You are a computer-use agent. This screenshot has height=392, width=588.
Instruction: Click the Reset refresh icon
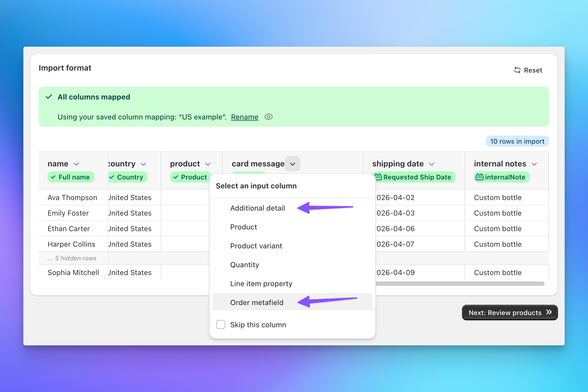(x=517, y=70)
